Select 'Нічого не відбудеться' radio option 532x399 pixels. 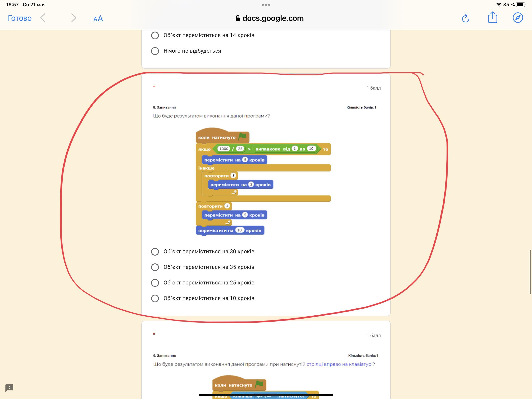[x=155, y=51]
